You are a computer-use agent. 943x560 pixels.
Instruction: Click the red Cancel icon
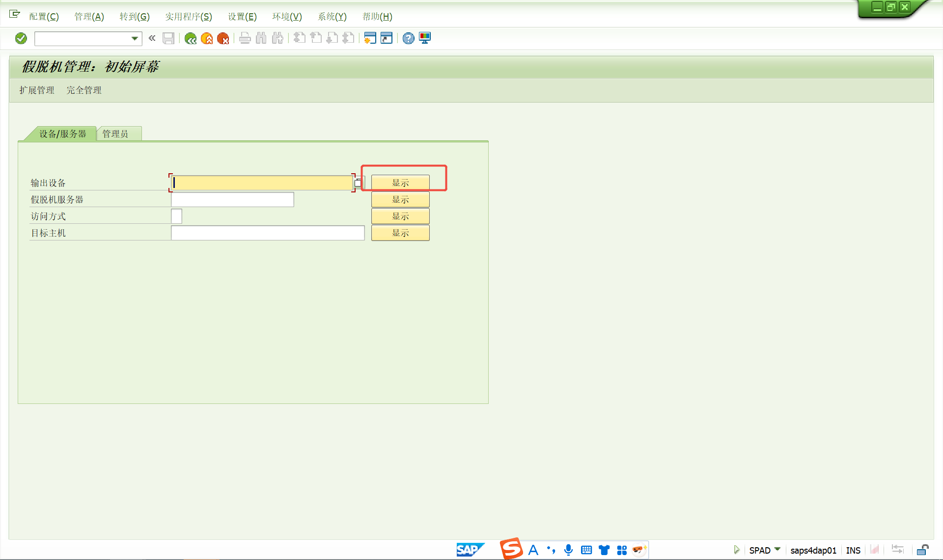223,38
